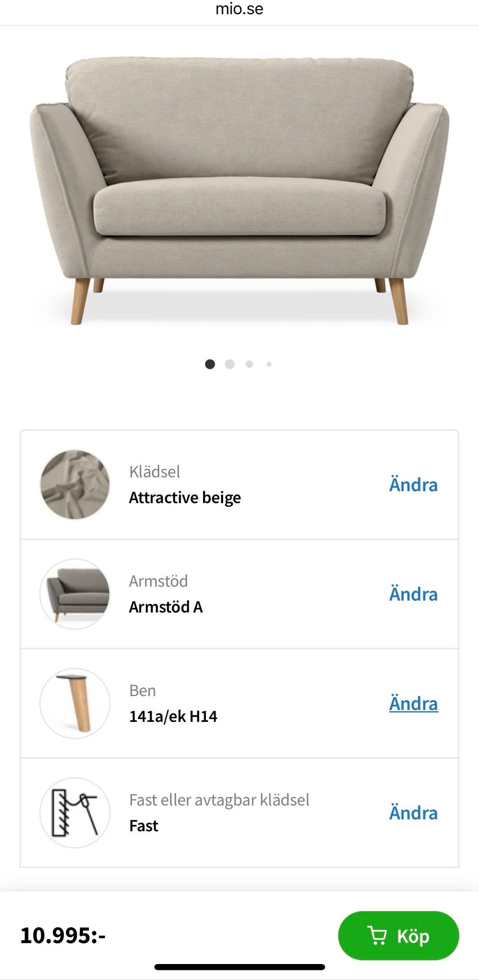Jump to third carousel image dot
479x980 pixels.
point(249,364)
